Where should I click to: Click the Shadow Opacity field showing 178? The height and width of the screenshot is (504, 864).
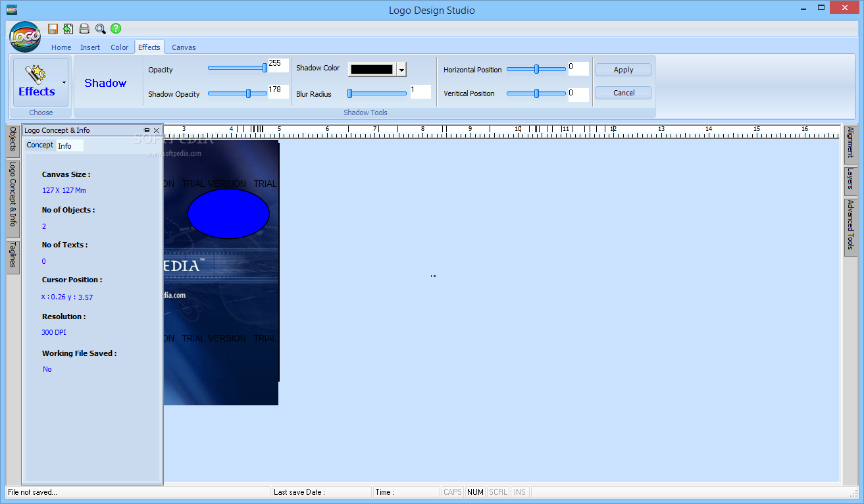coord(278,91)
